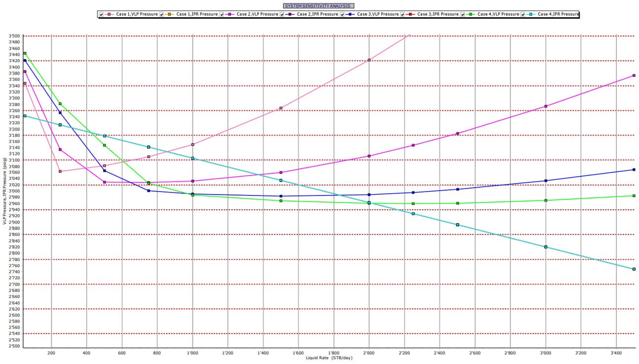Select the magenta Case 2 VLP legend marker
The width and height of the screenshot is (639, 364).
230,14
